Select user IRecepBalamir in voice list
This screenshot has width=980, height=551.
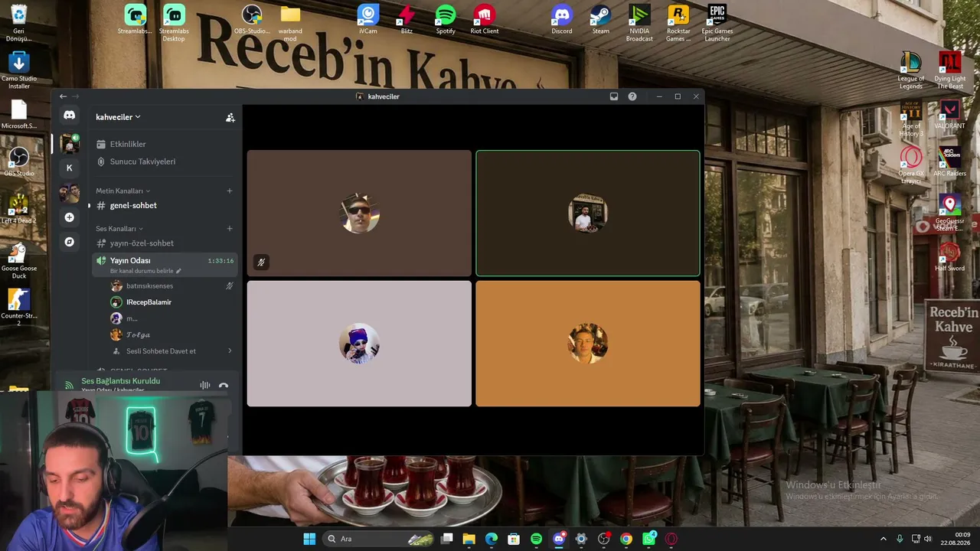tap(171, 302)
